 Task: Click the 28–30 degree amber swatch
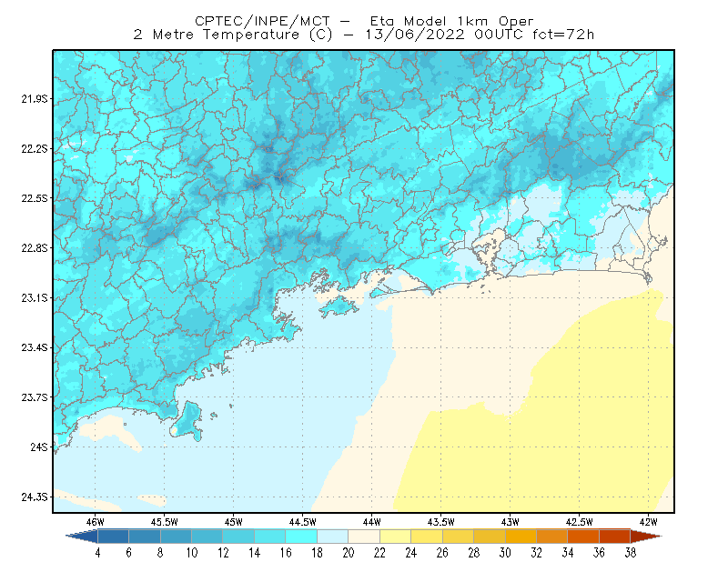tap(490, 537)
